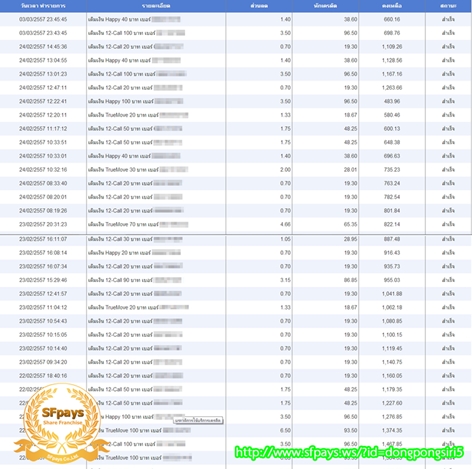472x469 pixels.
Task: Click remaining balance 1,179.35
Action: click(x=392, y=389)
